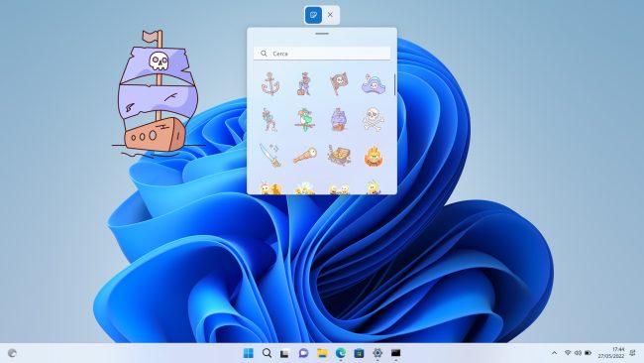644x363 pixels.
Task: Focus the Cerca search field
Action: pyautogui.click(x=322, y=54)
